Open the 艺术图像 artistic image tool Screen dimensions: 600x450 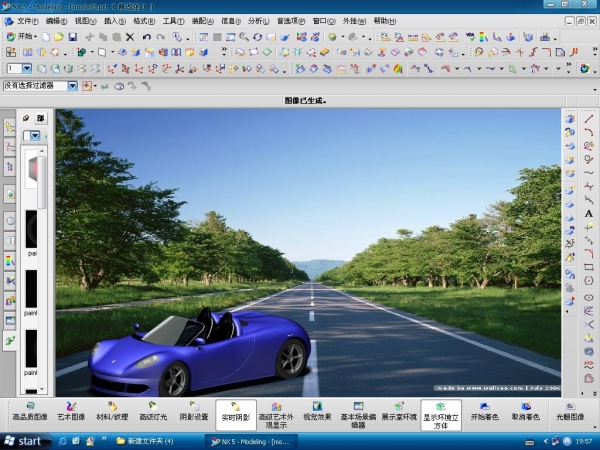click(x=71, y=411)
